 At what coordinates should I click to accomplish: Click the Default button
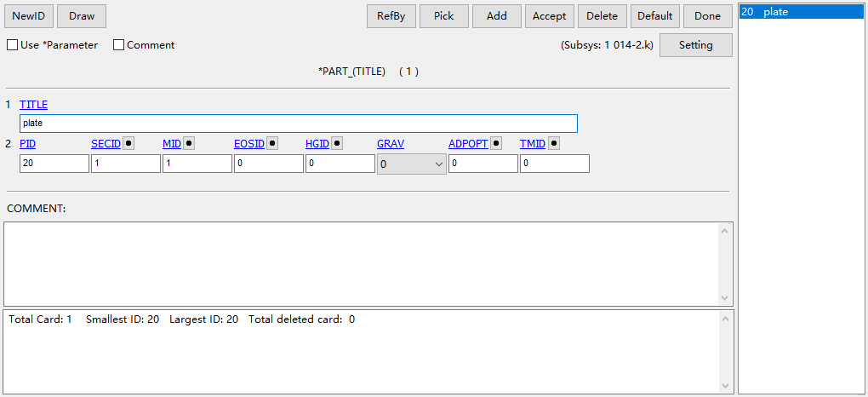coord(655,16)
